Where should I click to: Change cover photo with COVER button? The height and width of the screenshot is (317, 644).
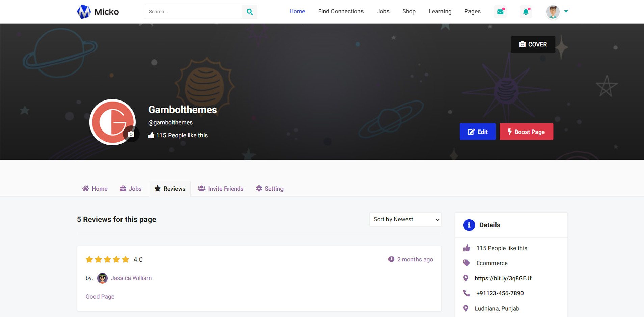pos(533,45)
